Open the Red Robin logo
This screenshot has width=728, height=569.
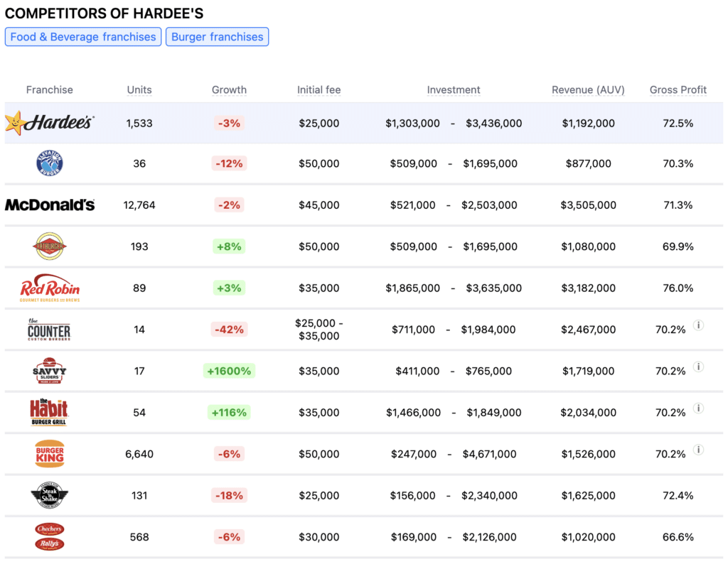pos(50,288)
